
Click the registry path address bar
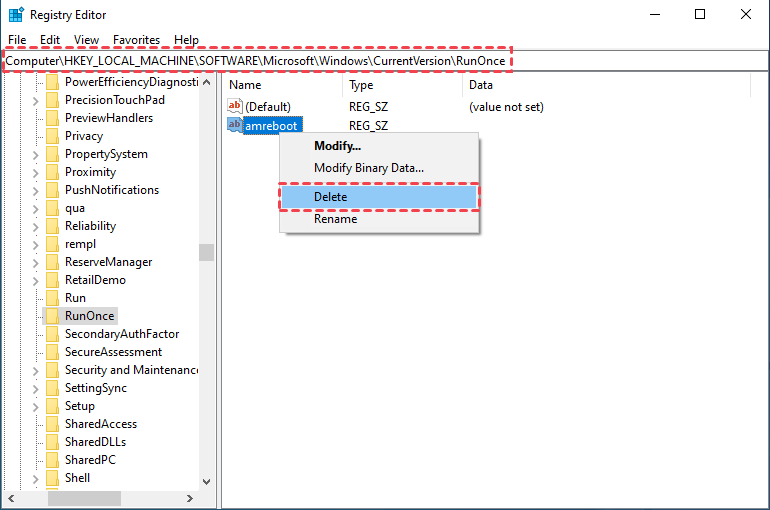click(385, 61)
